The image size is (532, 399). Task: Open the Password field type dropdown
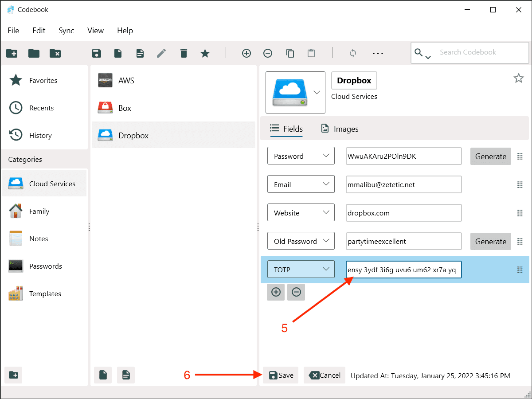click(x=301, y=156)
